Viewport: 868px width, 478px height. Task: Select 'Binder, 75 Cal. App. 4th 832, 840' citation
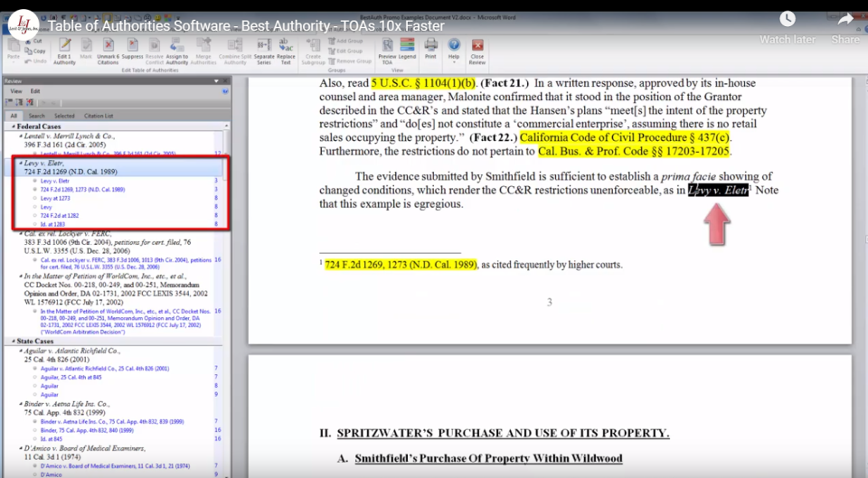click(87, 430)
